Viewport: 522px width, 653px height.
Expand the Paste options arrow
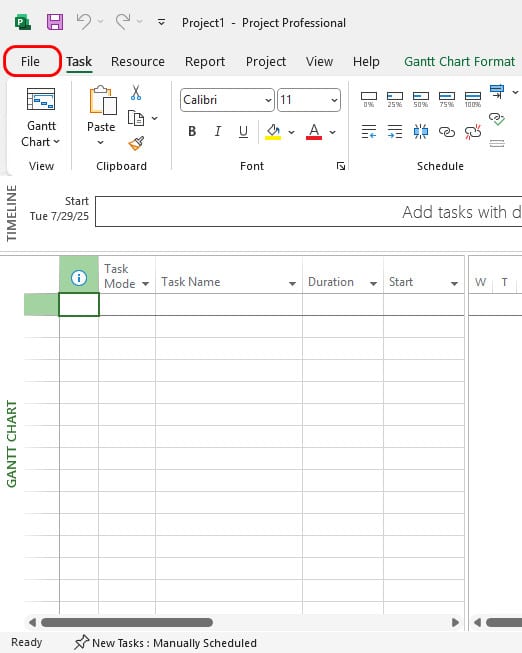coord(100,142)
